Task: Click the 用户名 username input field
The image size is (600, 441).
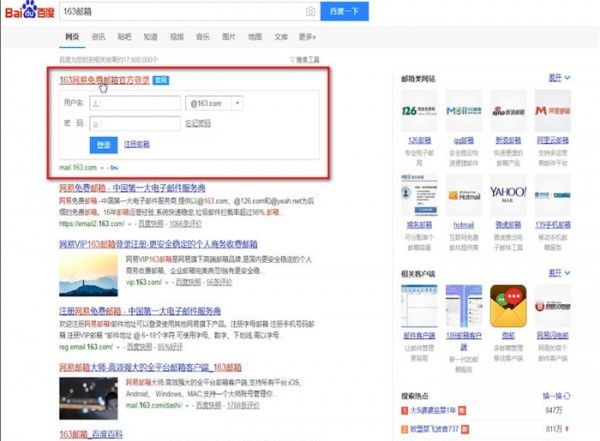Action: [135, 103]
